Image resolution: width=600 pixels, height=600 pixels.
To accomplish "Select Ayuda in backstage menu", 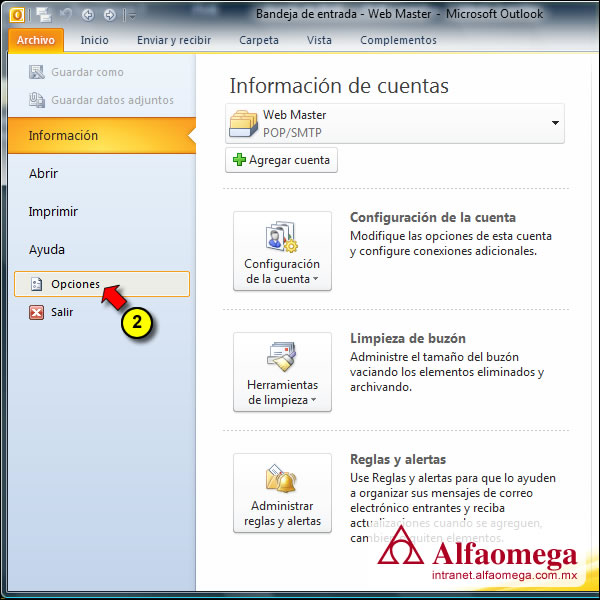I will (47, 249).
